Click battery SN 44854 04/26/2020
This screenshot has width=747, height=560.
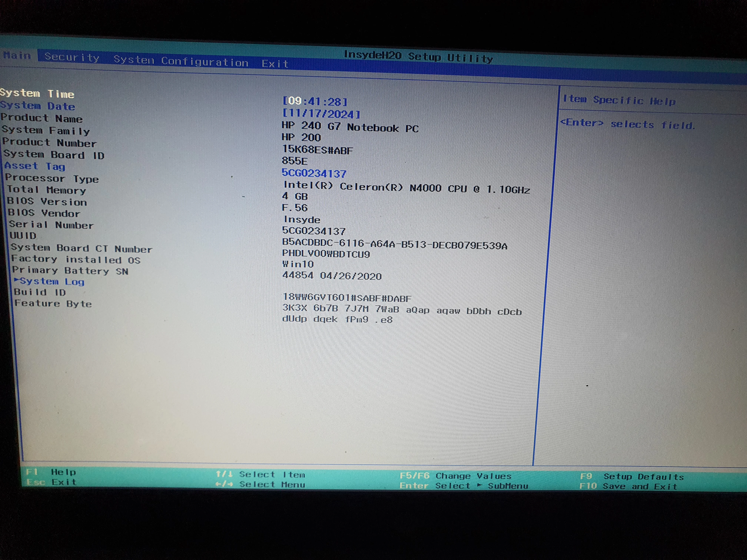[332, 276]
